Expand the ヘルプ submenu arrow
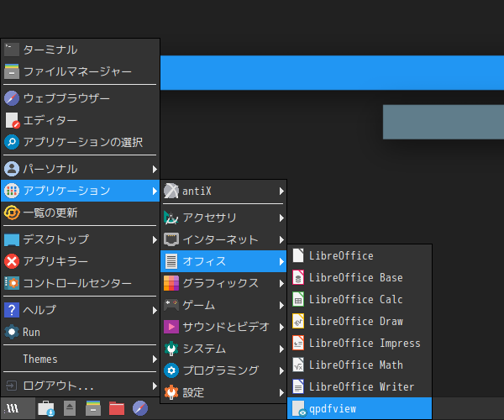The width and height of the screenshot is (504, 420). tap(155, 311)
